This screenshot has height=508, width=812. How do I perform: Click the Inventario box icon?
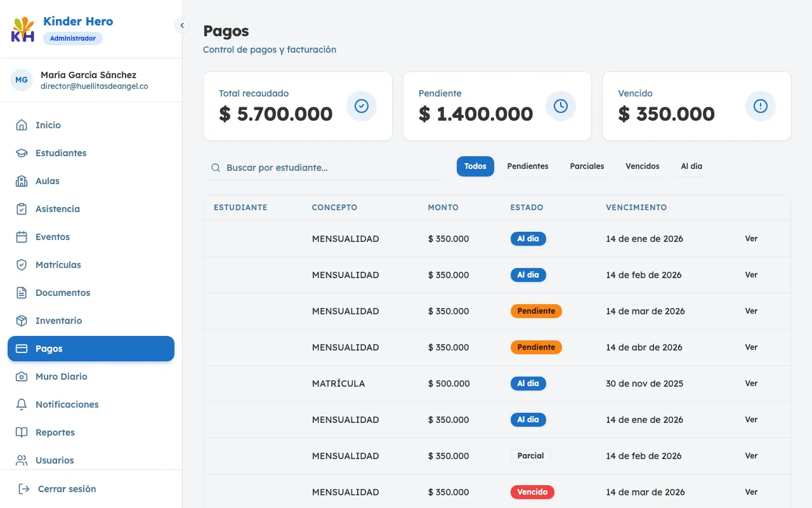[x=22, y=321]
